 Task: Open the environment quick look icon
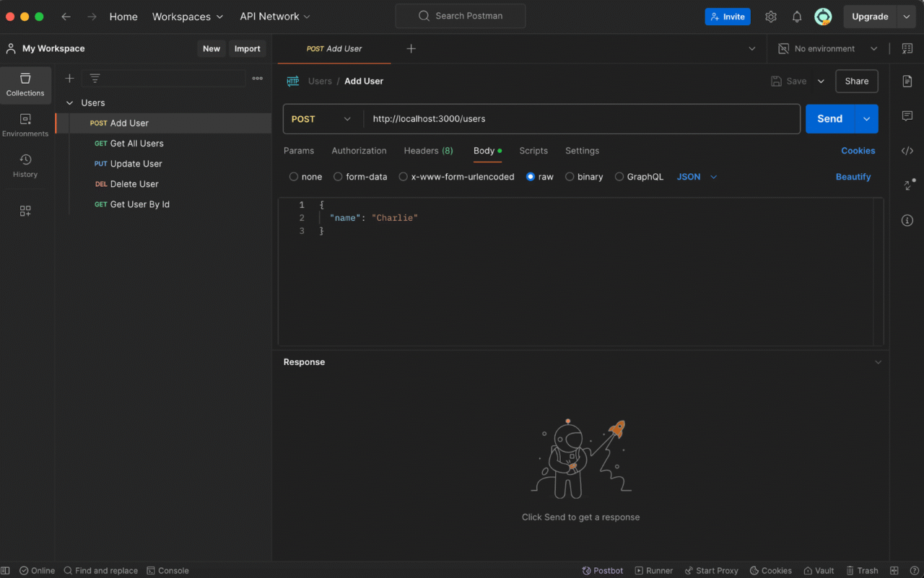tap(907, 48)
